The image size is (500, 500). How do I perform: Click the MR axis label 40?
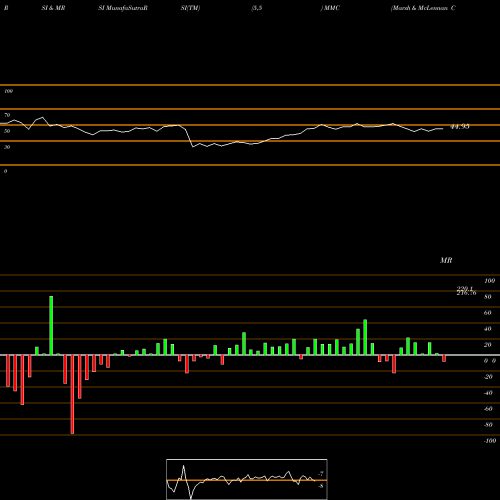(488, 329)
